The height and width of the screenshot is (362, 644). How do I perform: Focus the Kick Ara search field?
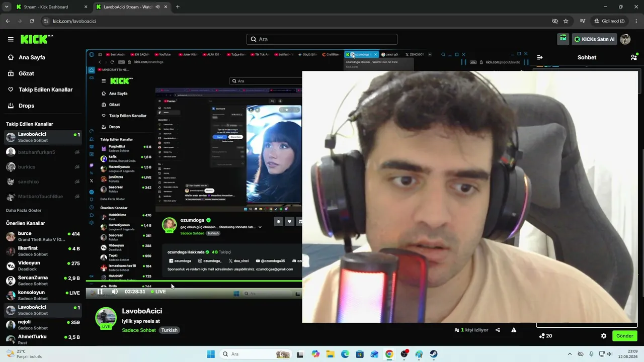pos(322,39)
